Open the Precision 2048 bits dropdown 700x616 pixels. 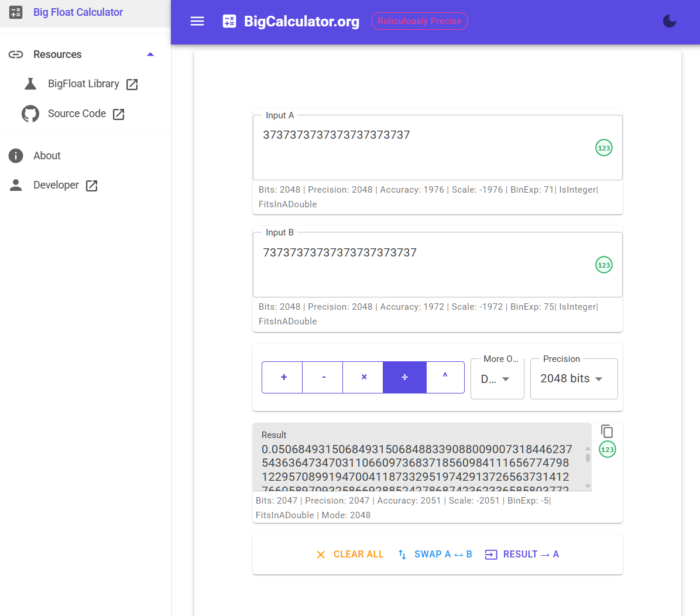pos(573,379)
